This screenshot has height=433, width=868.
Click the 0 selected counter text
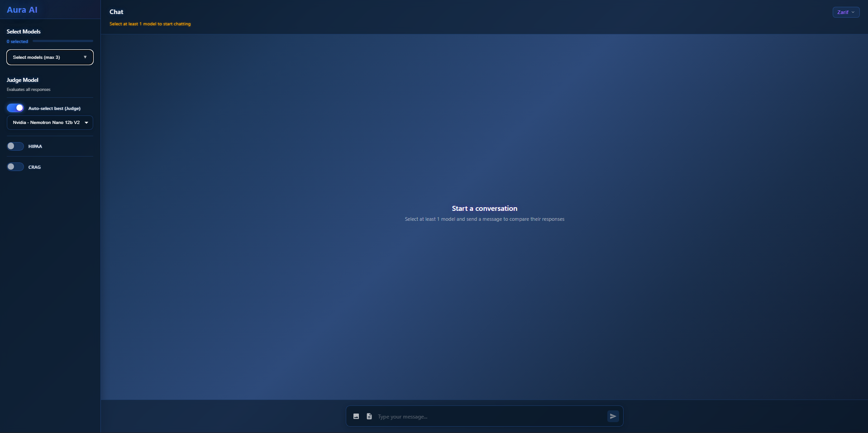(x=17, y=42)
